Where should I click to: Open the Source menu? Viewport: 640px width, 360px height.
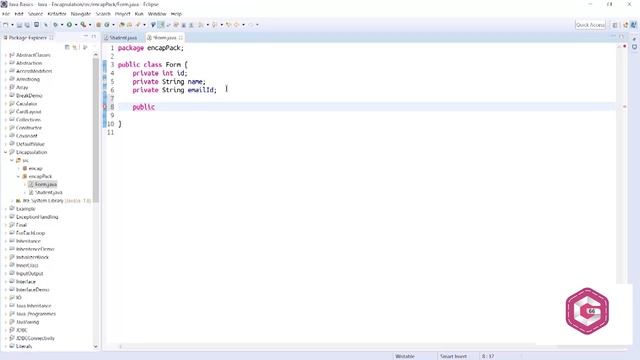[36, 14]
